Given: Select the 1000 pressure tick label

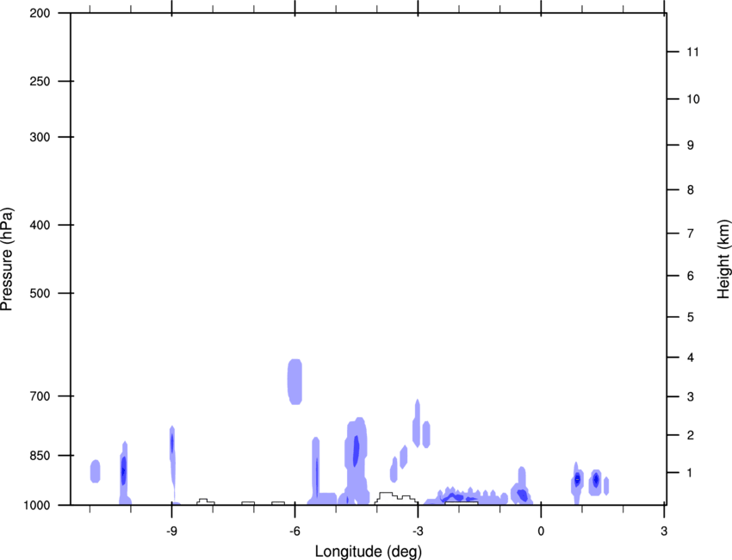Looking at the screenshot, I should [37, 506].
